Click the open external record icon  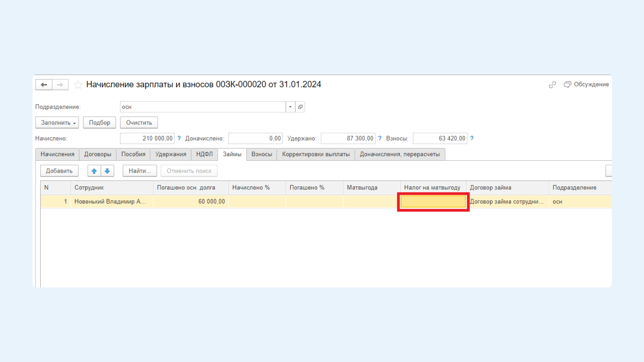(x=300, y=107)
